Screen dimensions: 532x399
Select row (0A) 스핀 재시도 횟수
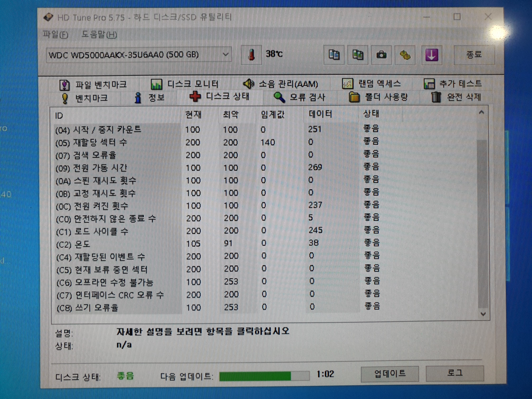[x=218, y=180]
